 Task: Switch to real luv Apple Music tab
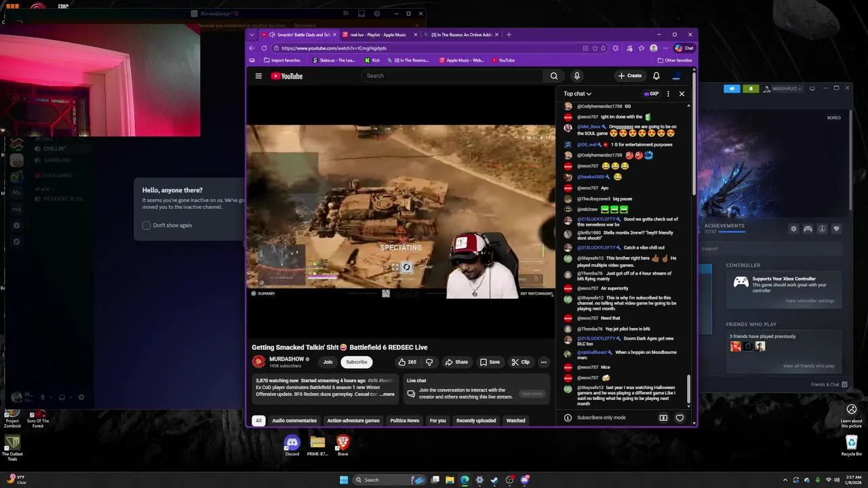click(378, 35)
